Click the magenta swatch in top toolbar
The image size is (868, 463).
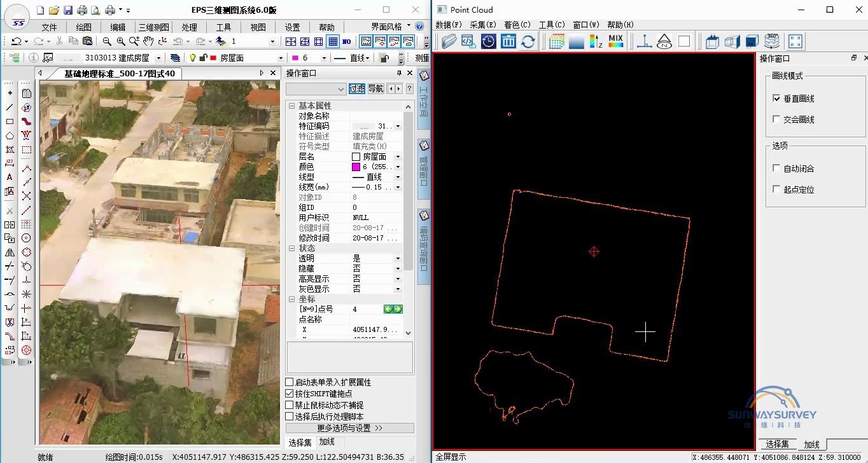click(295, 58)
